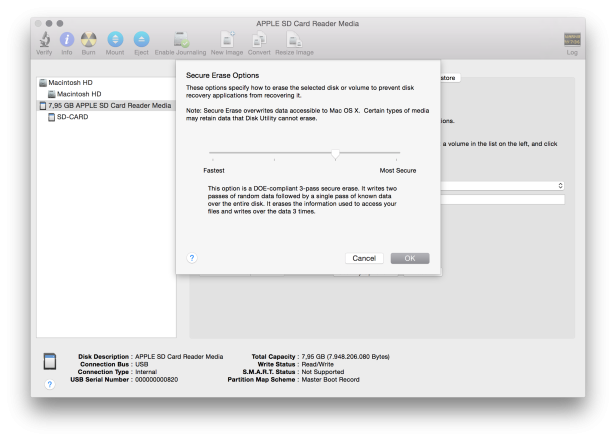Viewport: 616px width, 441px height.
Task: Click the Eject toolbar icon
Action: [x=141, y=39]
